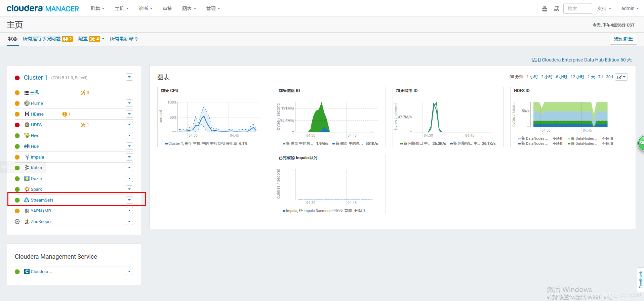Open the 群集磁盘 IO chart
This screenshot has height=301, width=644.
(x=330, y=117)
